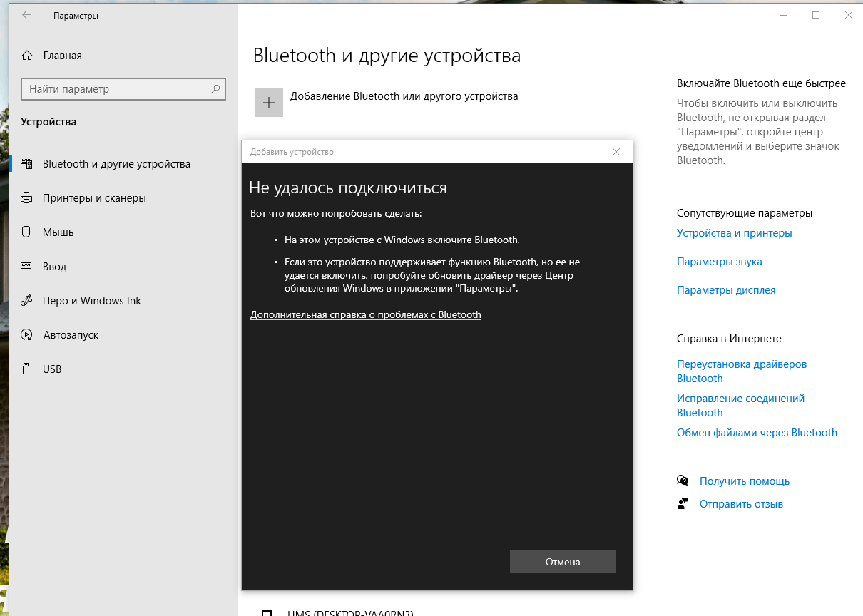Open Переустановка драйверов Bluetooth link
The height and width of the screenshot is (616, 863).
click(742, 371)
